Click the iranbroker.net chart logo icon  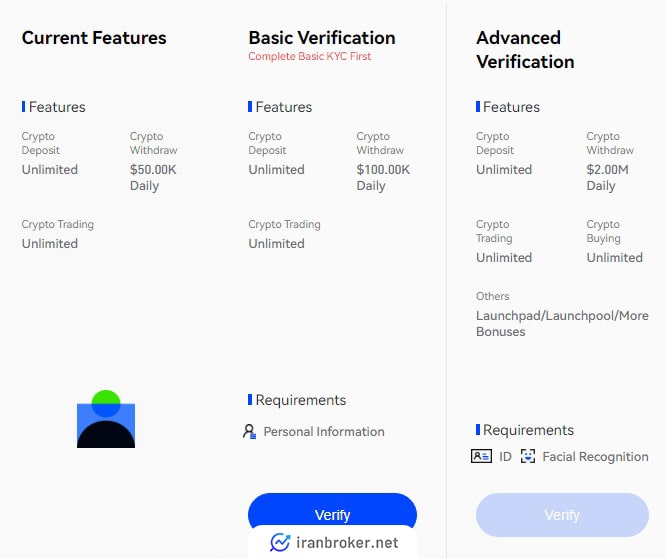pyautogui.click(x=280, y=542)
